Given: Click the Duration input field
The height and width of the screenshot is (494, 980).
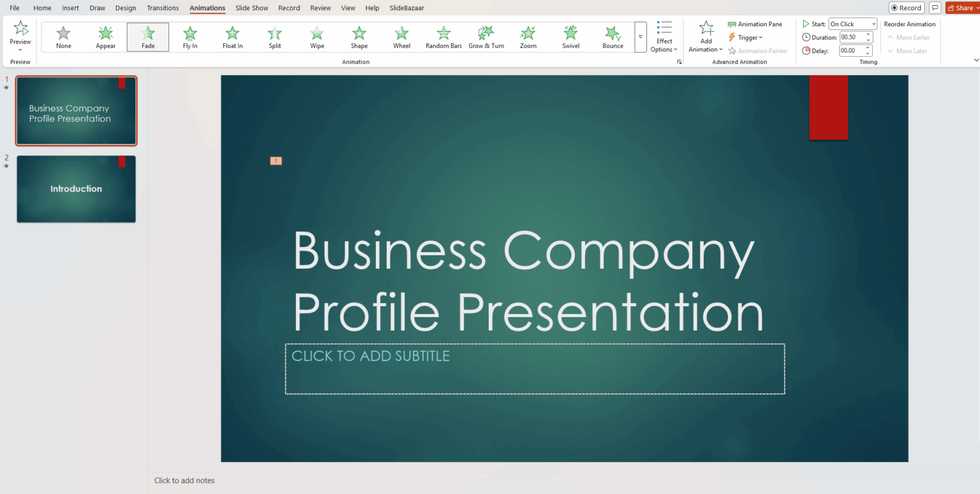Looking at the screenshot, I should point(852,38).
